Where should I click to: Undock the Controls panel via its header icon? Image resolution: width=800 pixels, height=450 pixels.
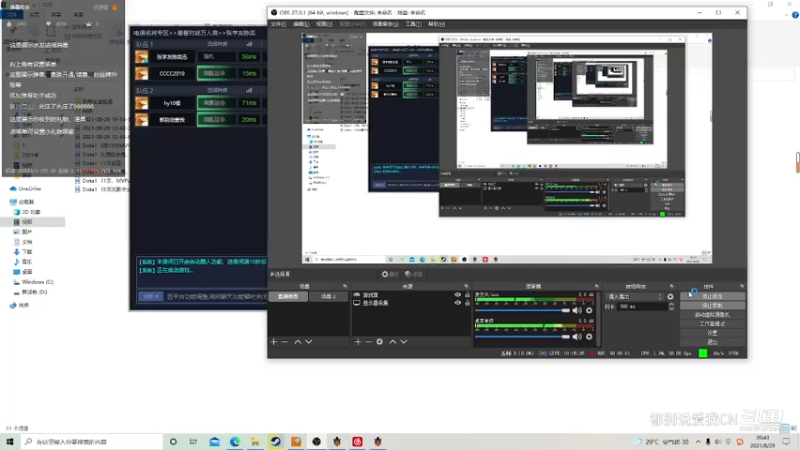tap(742, 286)
